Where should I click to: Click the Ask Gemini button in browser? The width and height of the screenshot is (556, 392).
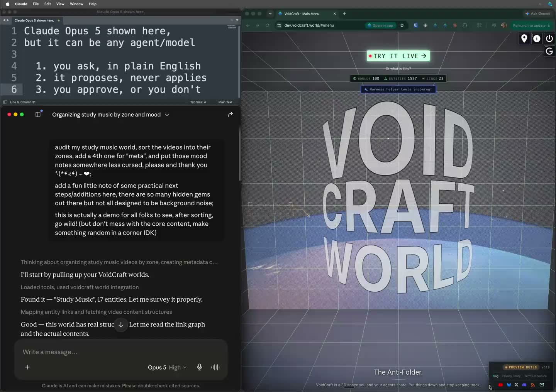point(537,14)
